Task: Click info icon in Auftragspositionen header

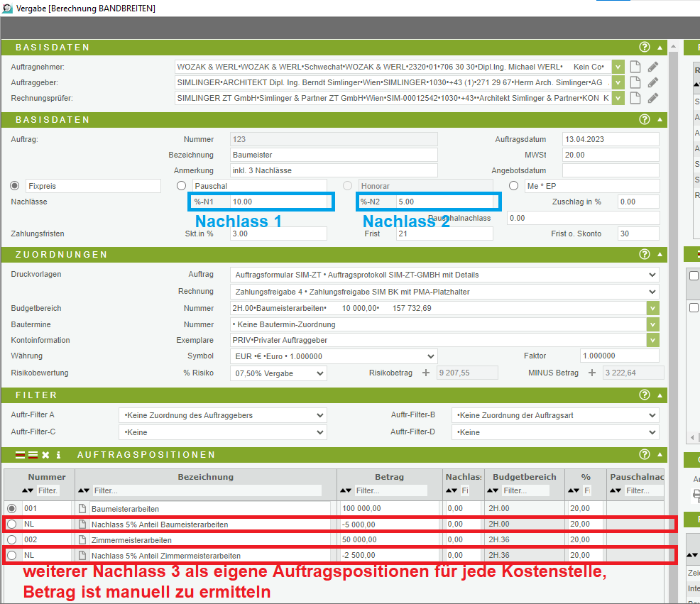Action: click(58, 454)
